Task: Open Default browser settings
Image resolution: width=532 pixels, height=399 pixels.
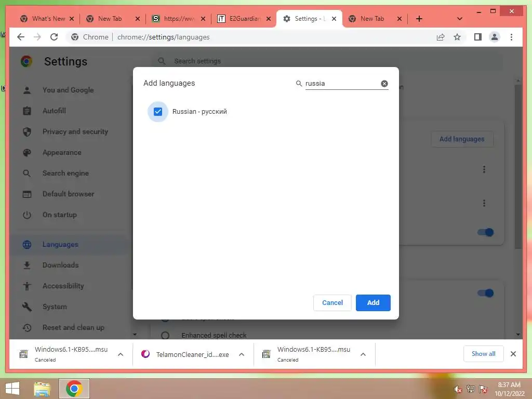Action: 68,194
